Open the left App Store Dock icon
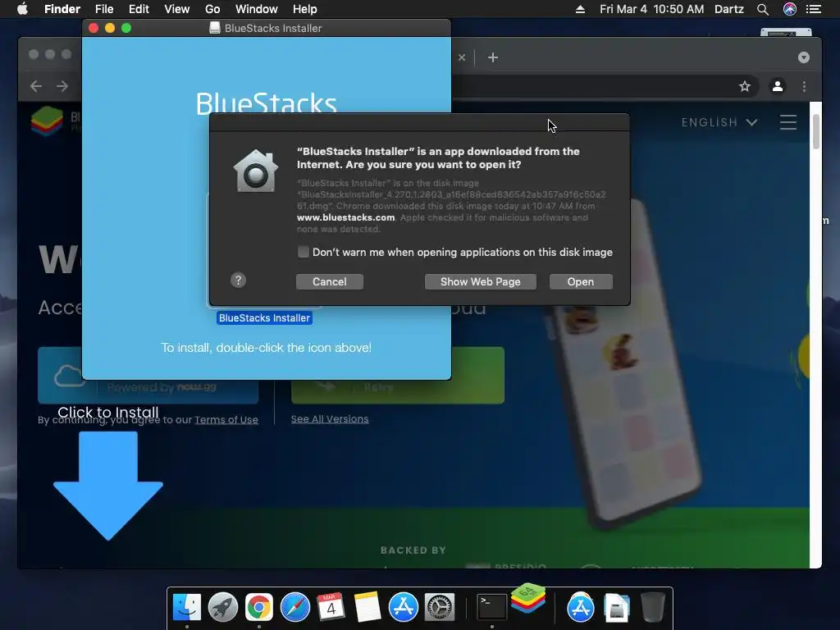 (404, 608)
